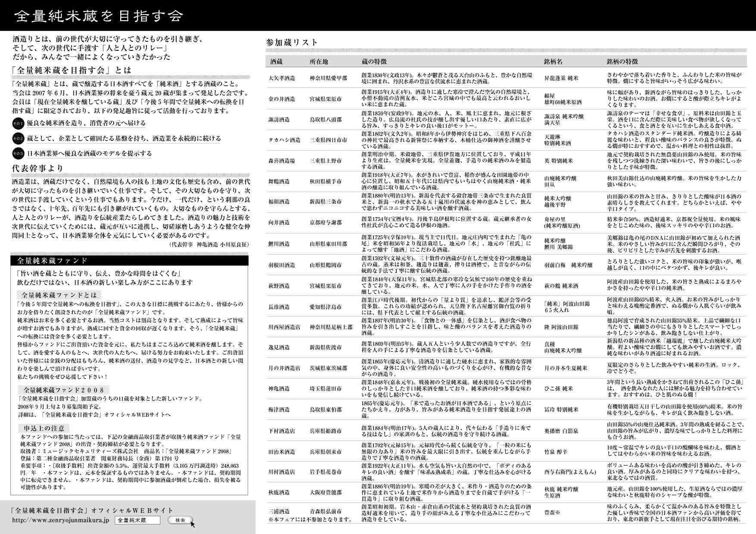
Task: Click the 全量純米蔵を目指す会 title banner
Action: point(99,16)
